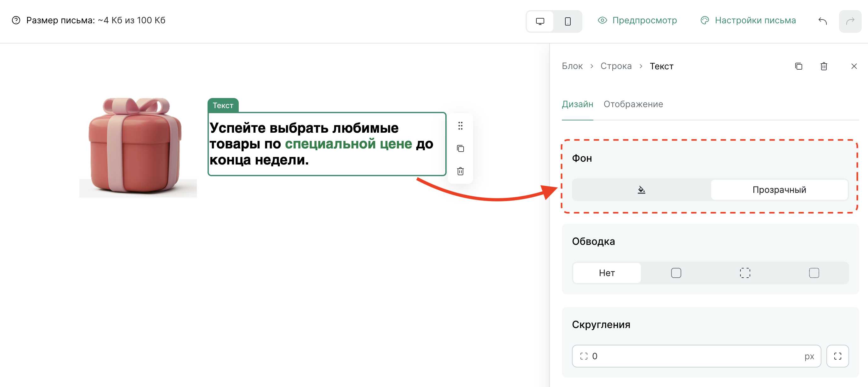Duplicate the text block on canvas

(x=460, y=149)
